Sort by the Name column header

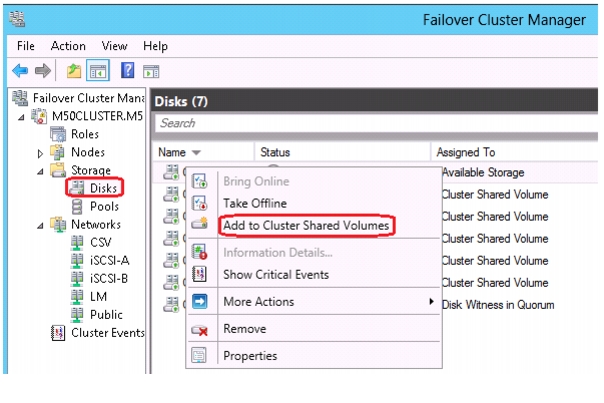[x=172, y=152]
